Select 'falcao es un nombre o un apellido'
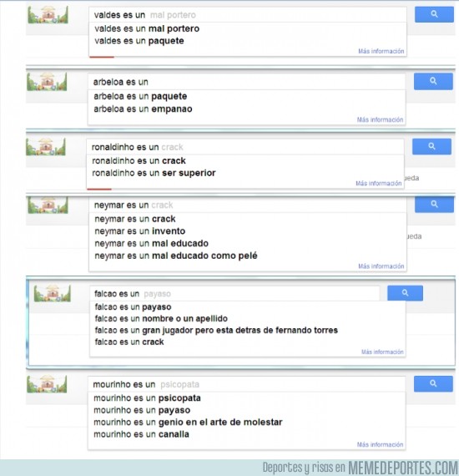 tap(161, 318)
